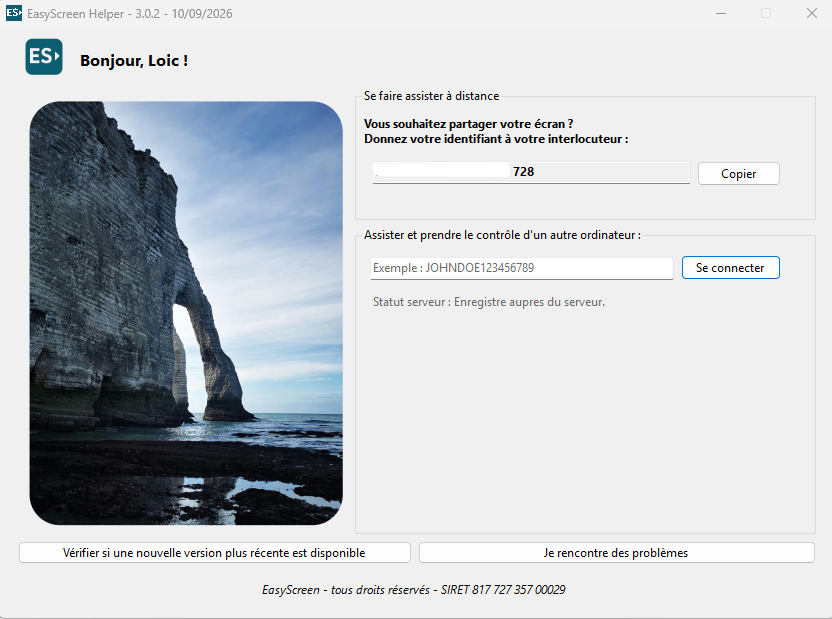Copy your identifier with the Copier button
Screen dimensions: 832x619
click(739, 173)
